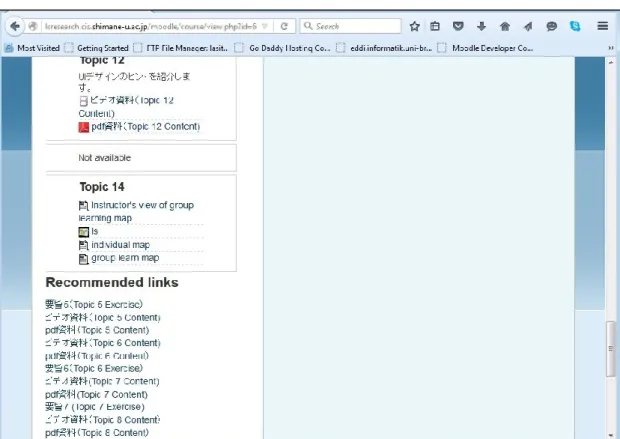Open the Moodle Developer Co... bookmark
The image size is (620, 439).
click(x=486, y=48)
